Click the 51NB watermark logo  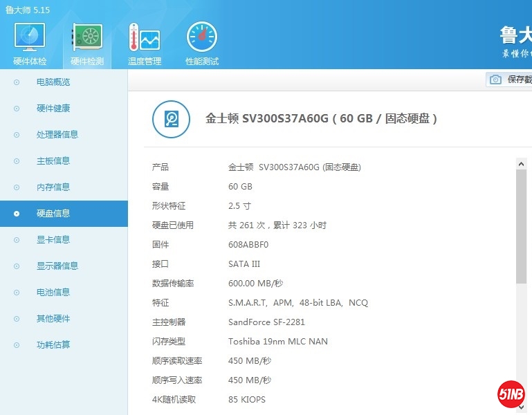513,395
